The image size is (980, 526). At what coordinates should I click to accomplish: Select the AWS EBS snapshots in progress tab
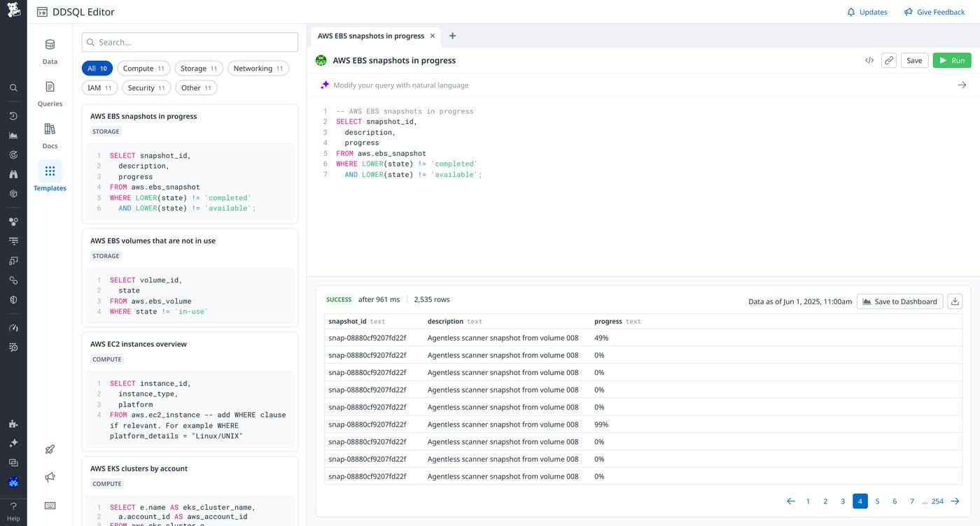pos(370,36)
